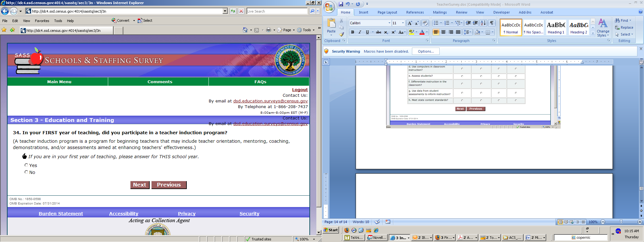Open the Word font name dropdown
644x242 pixels.
[389, 23]
